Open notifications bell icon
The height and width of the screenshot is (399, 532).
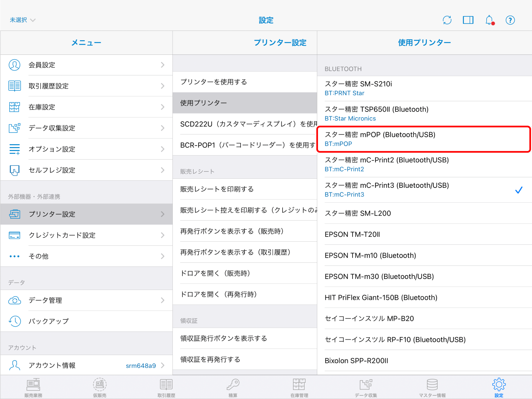[490, 20]
